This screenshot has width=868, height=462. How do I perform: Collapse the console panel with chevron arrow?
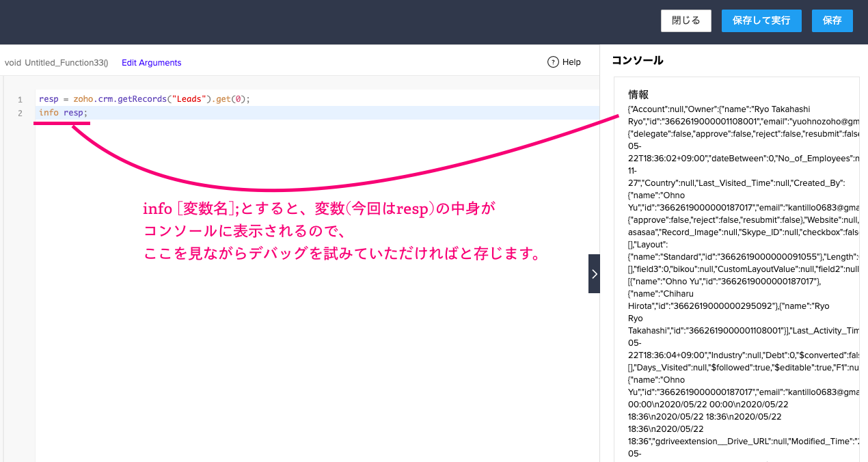pyautogui.click(x=594, y=273)
